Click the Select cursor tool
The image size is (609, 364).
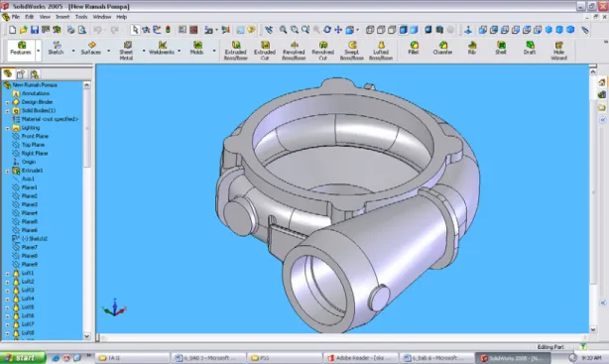(135, 30)
